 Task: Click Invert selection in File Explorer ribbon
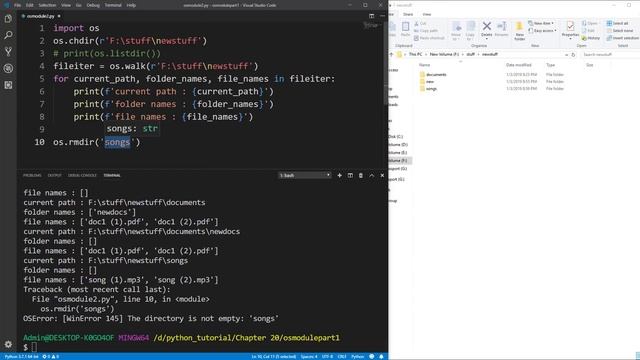coord(622,38)
